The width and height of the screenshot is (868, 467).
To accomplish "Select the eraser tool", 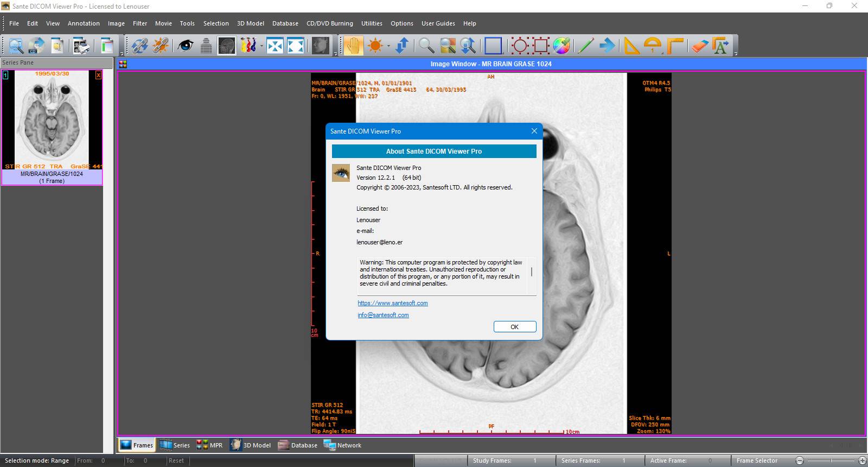I will point(700,46).
